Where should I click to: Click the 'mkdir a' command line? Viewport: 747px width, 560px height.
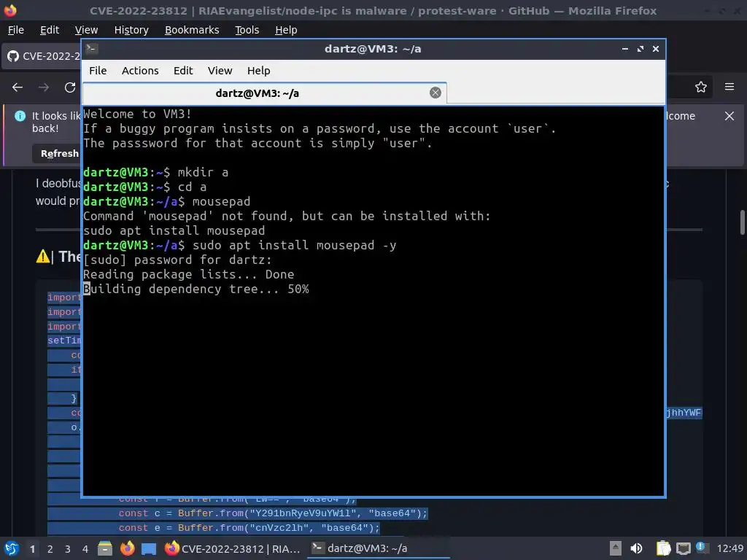coord(156,172)
